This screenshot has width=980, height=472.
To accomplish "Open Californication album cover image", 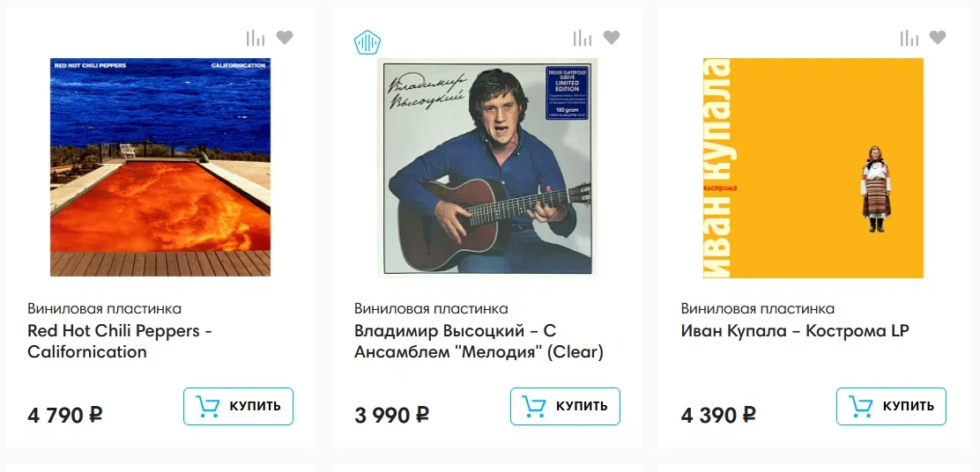I will [160, 167].
